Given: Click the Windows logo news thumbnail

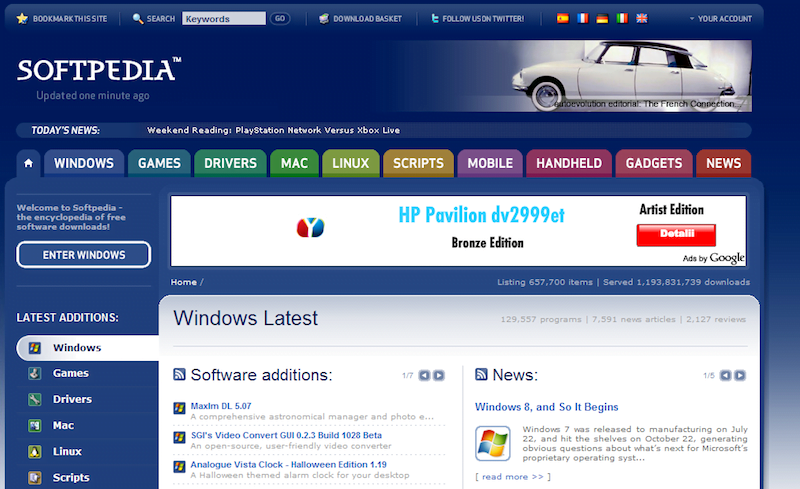Looking at the screenshot, I should (x=493, y=444).
